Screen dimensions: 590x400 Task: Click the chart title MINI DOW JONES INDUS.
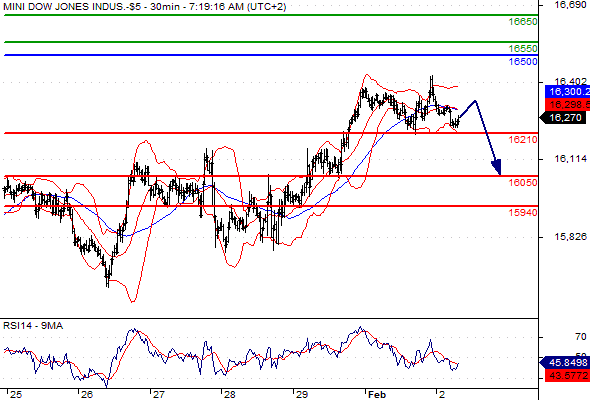pos(144,7)
